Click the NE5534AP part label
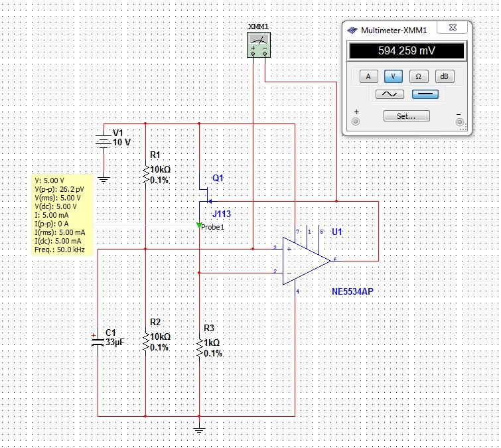The width and height of the screenshot is (501, 448). 352,291
